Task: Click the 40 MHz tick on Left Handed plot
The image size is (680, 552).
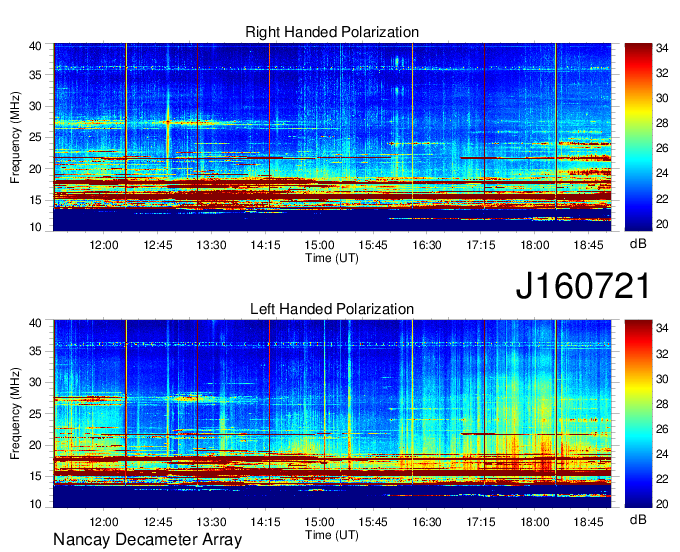Action: [x=35, y=323]
